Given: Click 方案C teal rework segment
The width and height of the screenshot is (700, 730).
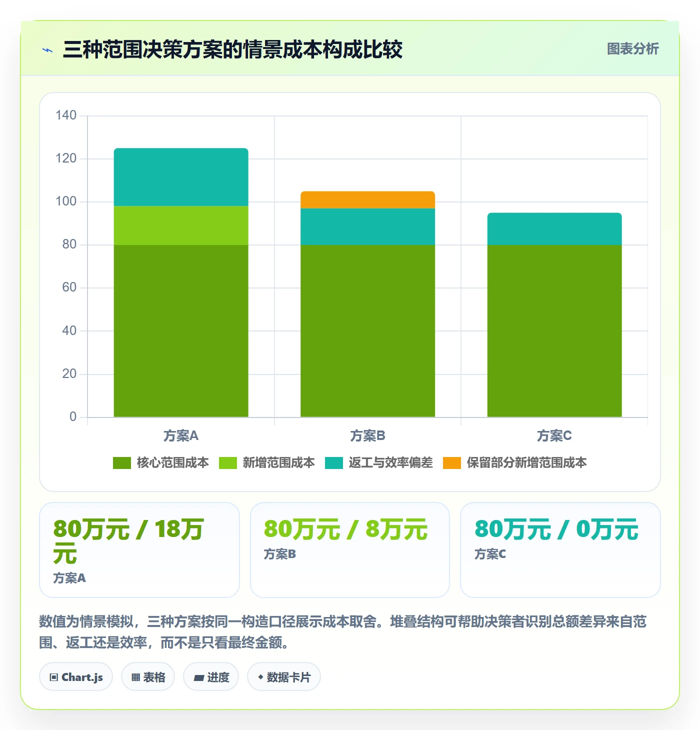Looking at the screenshot, I should click(554, 229).
